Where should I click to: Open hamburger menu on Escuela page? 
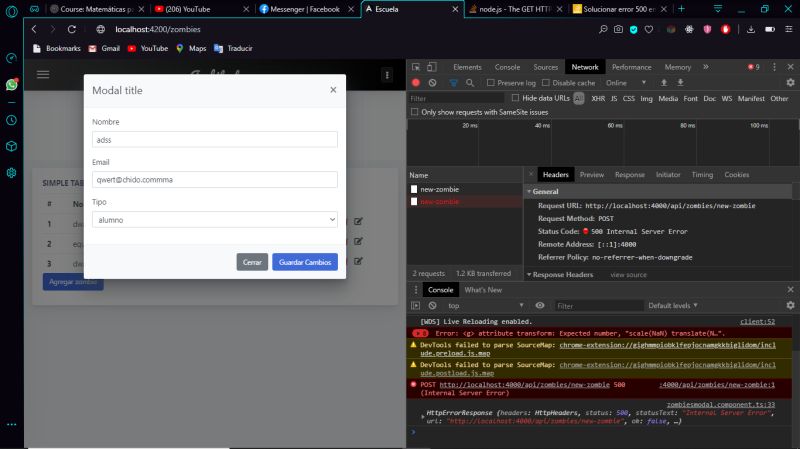point(43,74)
